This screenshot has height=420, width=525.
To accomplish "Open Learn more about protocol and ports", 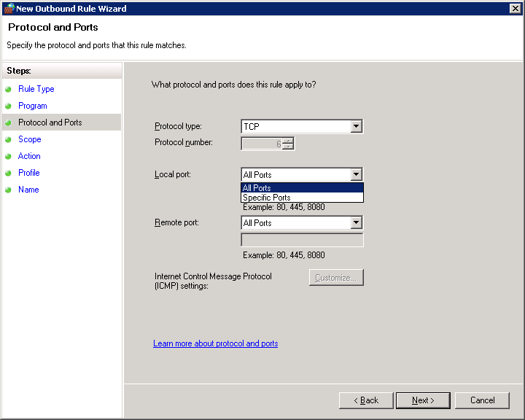I will coord(216,343).
